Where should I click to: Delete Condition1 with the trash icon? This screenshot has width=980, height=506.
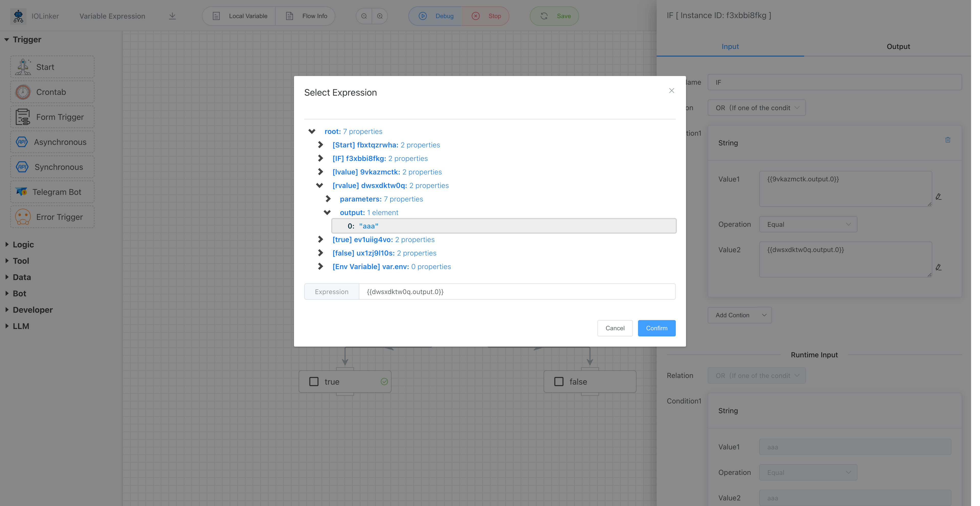pyautogui.click(x=948, y=140)
